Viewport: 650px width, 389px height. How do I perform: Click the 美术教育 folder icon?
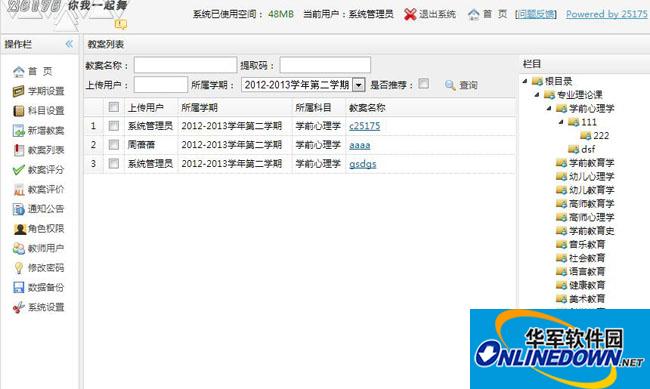(561, 299)
